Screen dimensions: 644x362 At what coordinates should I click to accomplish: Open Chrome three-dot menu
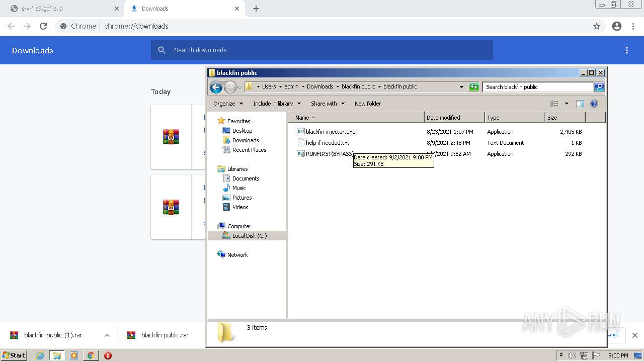click(633, 26)
